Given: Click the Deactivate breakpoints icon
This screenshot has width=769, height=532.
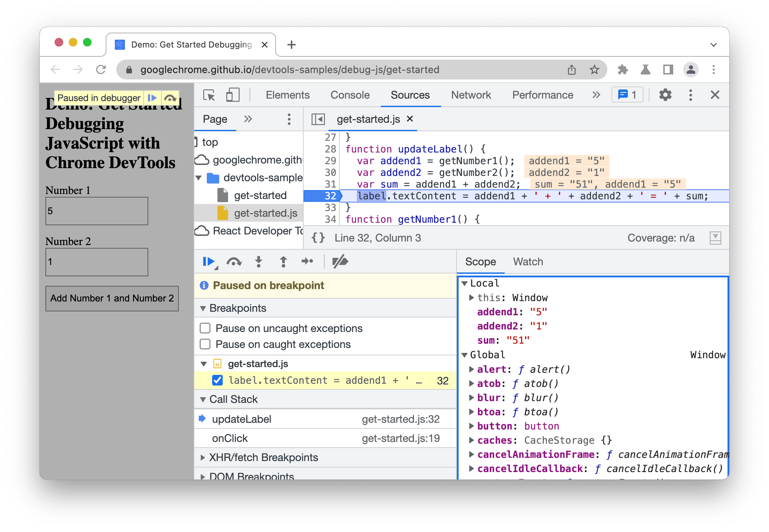Looking at the screenshot, I should click(x=339, y=261).
